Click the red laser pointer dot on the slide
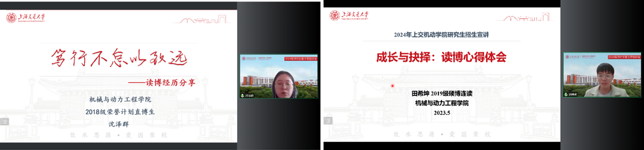Screen dimensions: 644x150 tap(393, 86)
